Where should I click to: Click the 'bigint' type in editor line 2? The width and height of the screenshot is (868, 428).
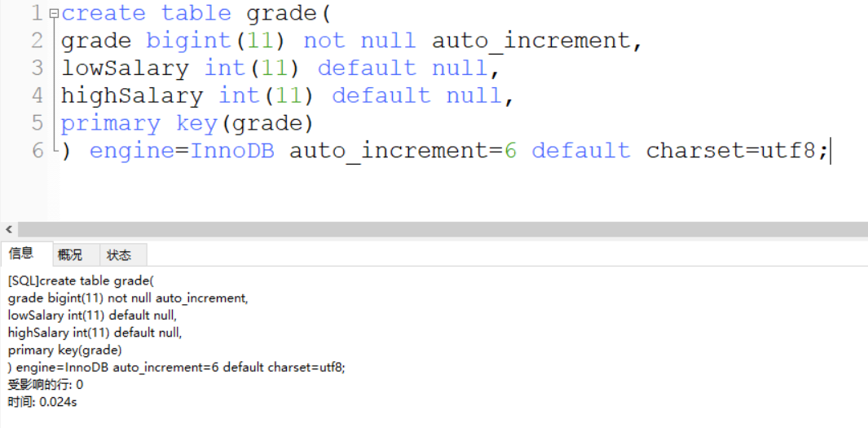pos(188,41)
